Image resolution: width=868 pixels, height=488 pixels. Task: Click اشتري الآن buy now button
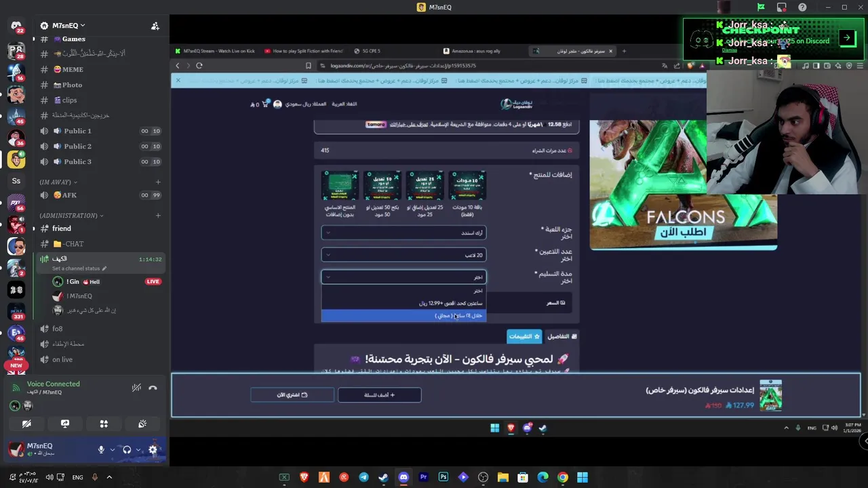(292, 394)
